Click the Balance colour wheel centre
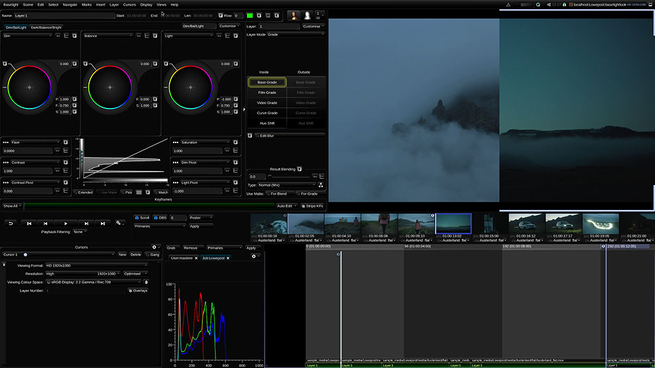This screenshot has width=655, height=368. pyautogui.click(x=110, y=87)
